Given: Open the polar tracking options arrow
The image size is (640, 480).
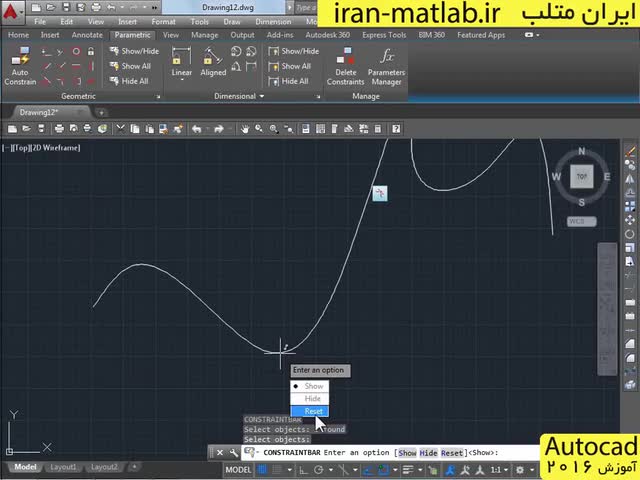Looking at the screenshot, I should (x=330, y=470).
